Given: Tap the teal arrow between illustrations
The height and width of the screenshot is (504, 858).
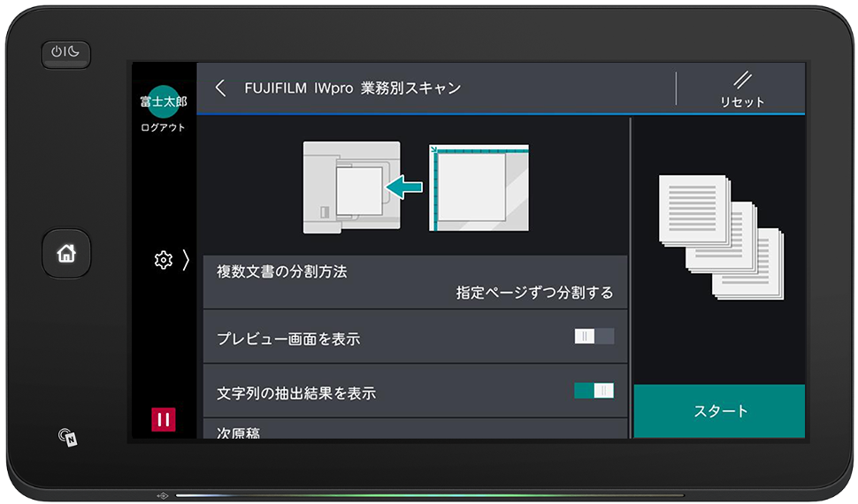Looking at the screenshot, I should click(404, 187).
